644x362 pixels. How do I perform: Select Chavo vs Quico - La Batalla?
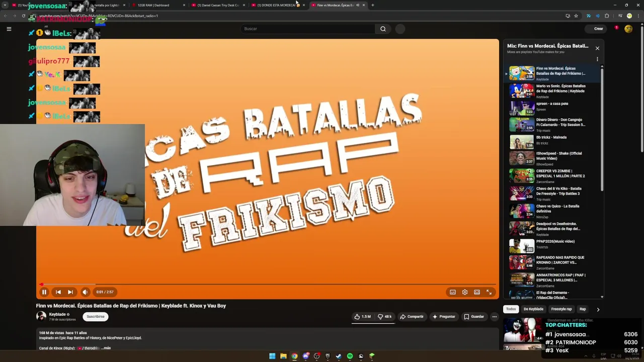[x=552, y=211]
